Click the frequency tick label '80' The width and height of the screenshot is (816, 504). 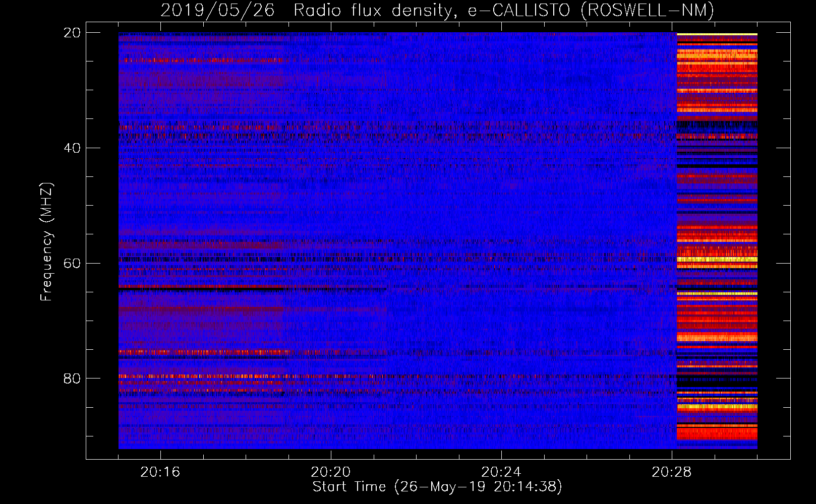pos(72,379)
